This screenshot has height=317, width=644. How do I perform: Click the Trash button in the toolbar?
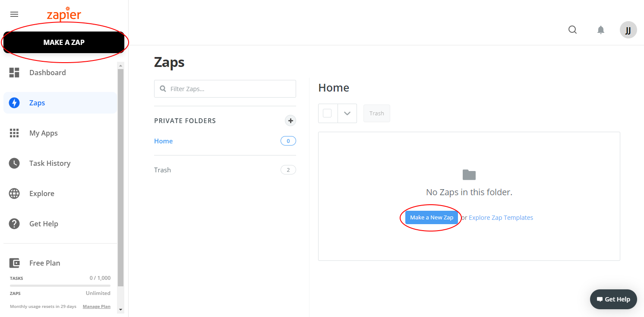point(377,113)
